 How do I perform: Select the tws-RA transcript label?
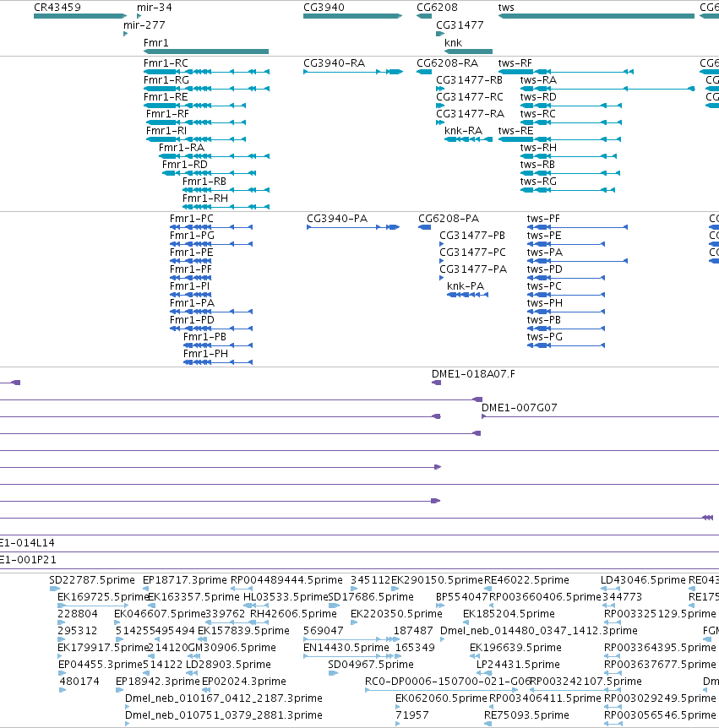coord(538,80)
